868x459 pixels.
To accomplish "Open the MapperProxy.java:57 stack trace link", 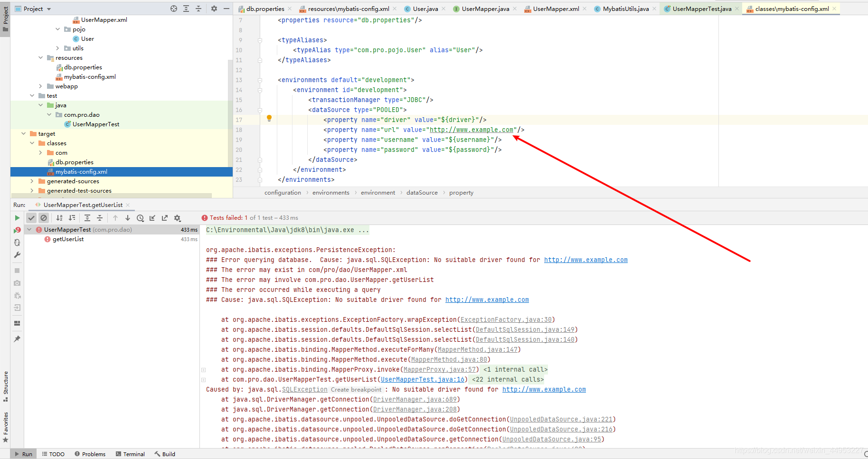I will pos(440,369).
